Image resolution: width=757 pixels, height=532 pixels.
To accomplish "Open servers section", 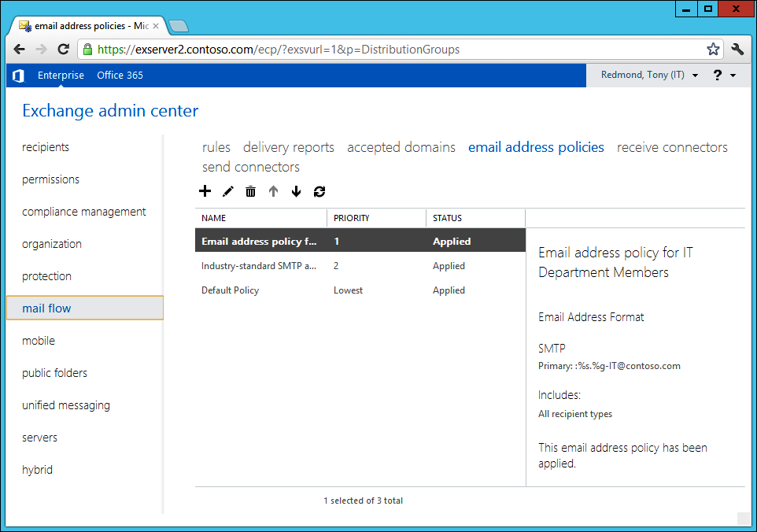I will tap(39, 438).
